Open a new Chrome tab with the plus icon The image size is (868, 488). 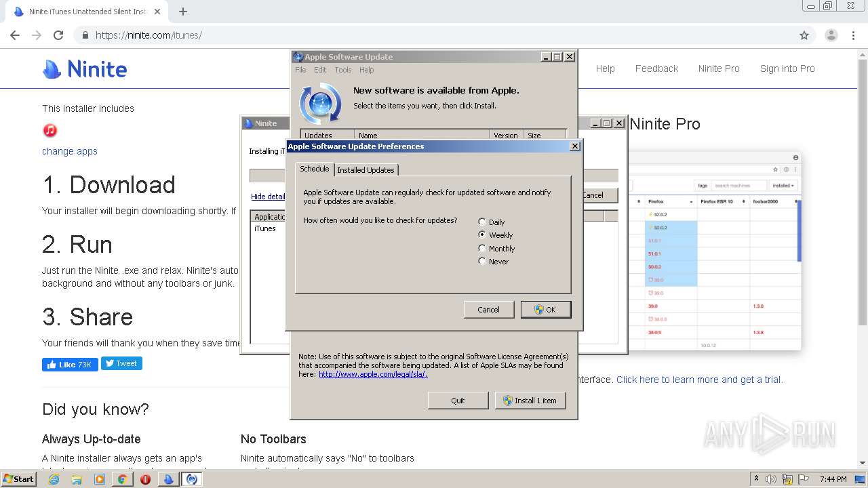point(182,12)
